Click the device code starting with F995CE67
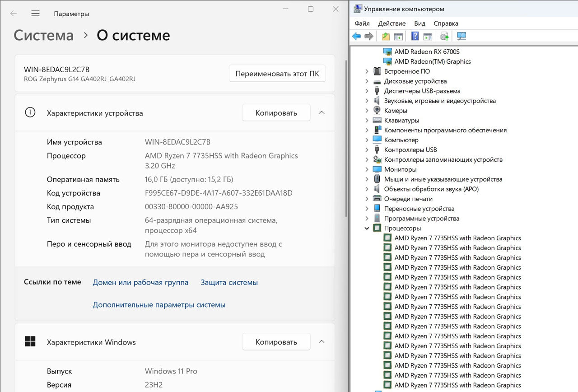The height and width of the screenshot is (392, 578). click(219, 193)
